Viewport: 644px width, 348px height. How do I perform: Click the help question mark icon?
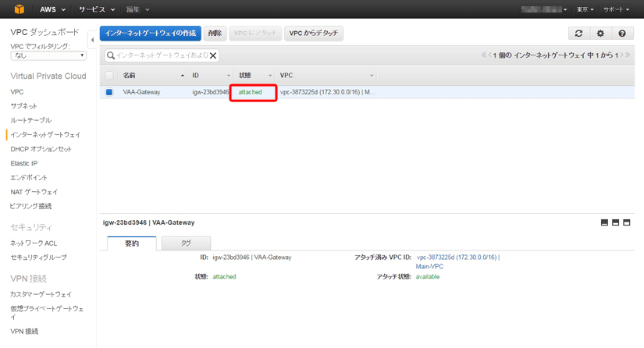click(x=622, y=34)
